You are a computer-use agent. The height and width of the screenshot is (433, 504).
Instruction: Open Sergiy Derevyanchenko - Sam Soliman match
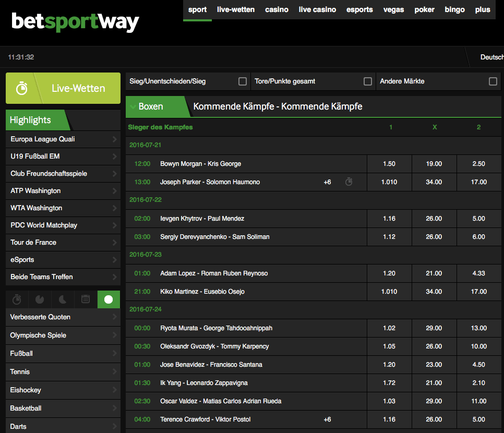[x=215, y=237]
